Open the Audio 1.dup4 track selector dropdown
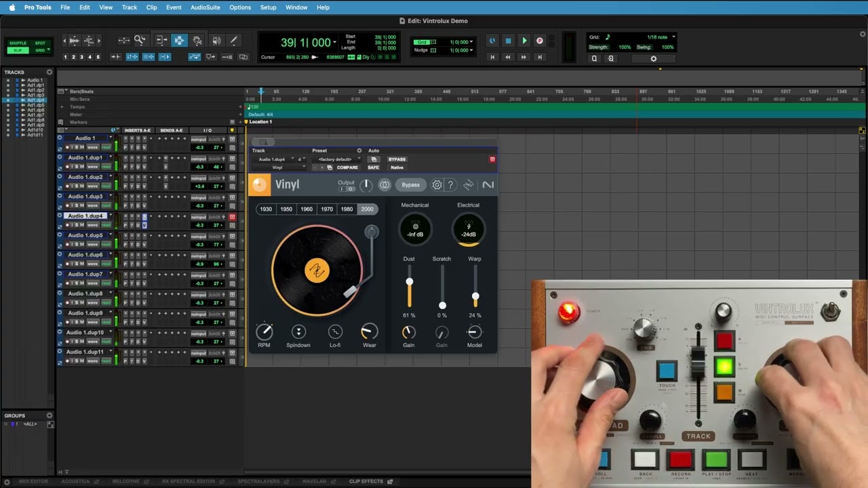Viewport: 868px width, 488px height. 273,159
